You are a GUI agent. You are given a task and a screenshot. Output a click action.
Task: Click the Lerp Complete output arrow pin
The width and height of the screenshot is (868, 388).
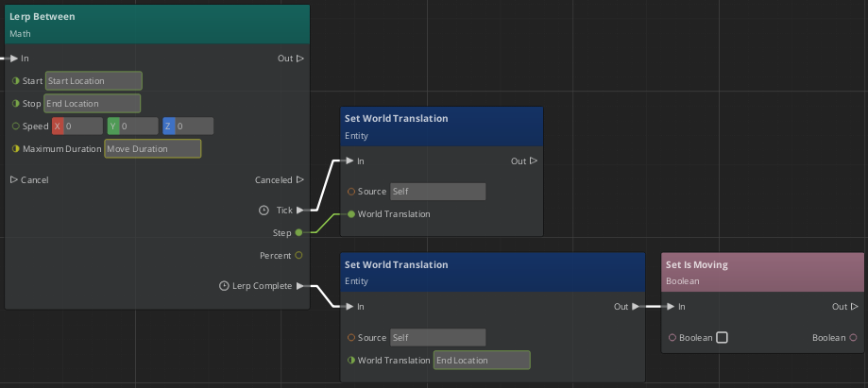300,285
